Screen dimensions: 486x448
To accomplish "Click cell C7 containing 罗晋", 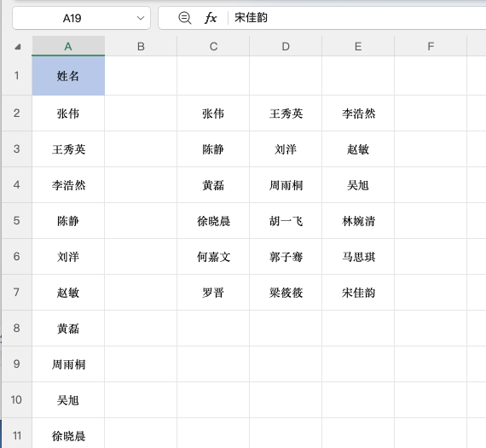I will click(213, 292).
